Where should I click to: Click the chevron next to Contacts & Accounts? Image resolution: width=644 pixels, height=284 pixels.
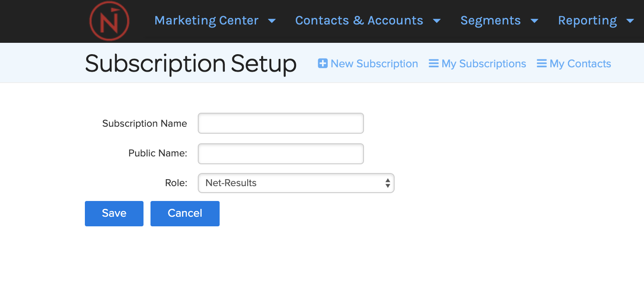click(x=437, y=21)
